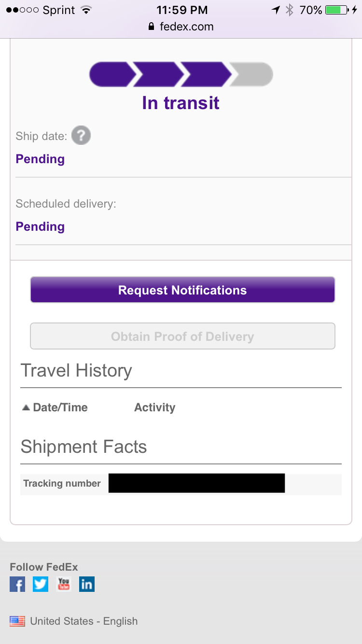Image resolution: width=362 pixels, height=644 pixels.
Task: Click the Request Notifications button
Action: 182,290
